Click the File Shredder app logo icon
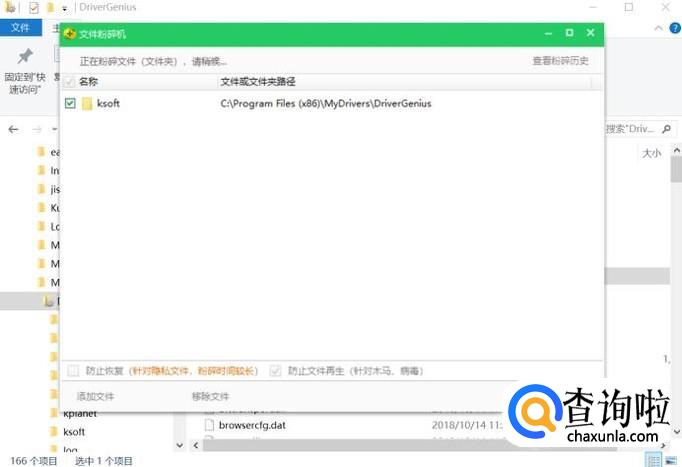Viewport: 682px width, 467px height. point(70,33)
